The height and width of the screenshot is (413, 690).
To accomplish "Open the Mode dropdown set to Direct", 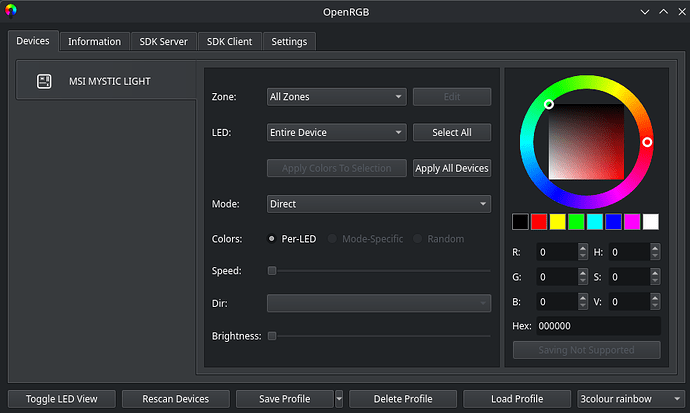I will pyautogui.click(x=379, y=204).
